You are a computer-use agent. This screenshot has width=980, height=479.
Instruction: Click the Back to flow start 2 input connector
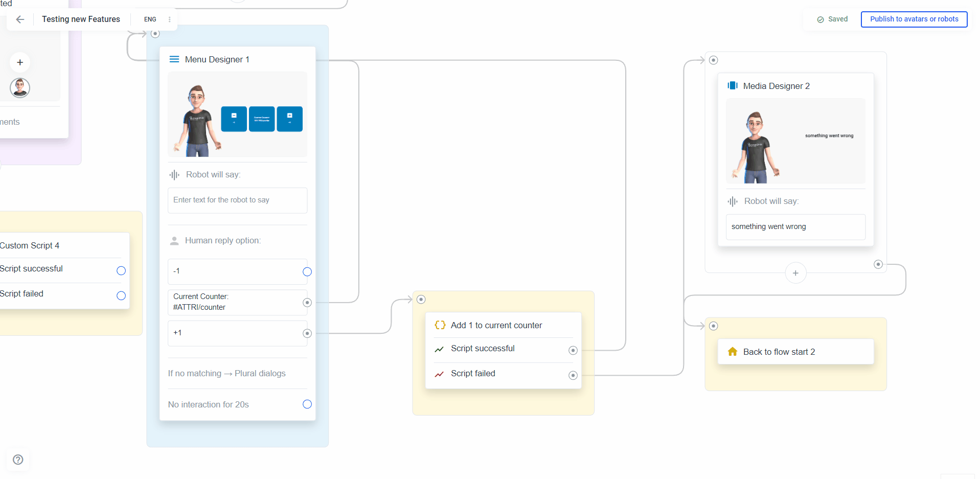[714, 326]
